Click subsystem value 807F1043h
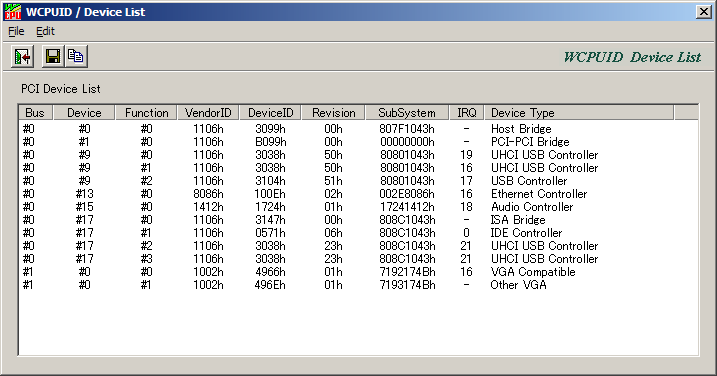Image resolution: width=717 pixels, height=376 pixels. coord(407,129)
